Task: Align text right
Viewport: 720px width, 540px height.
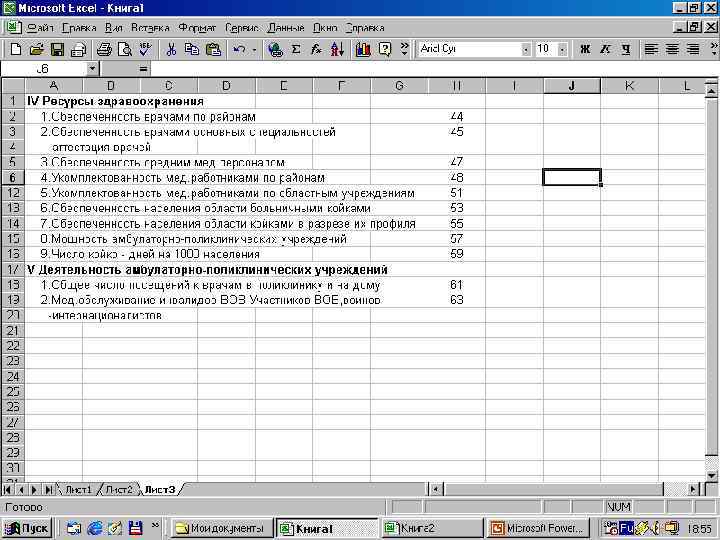Action: pos(693,49)
